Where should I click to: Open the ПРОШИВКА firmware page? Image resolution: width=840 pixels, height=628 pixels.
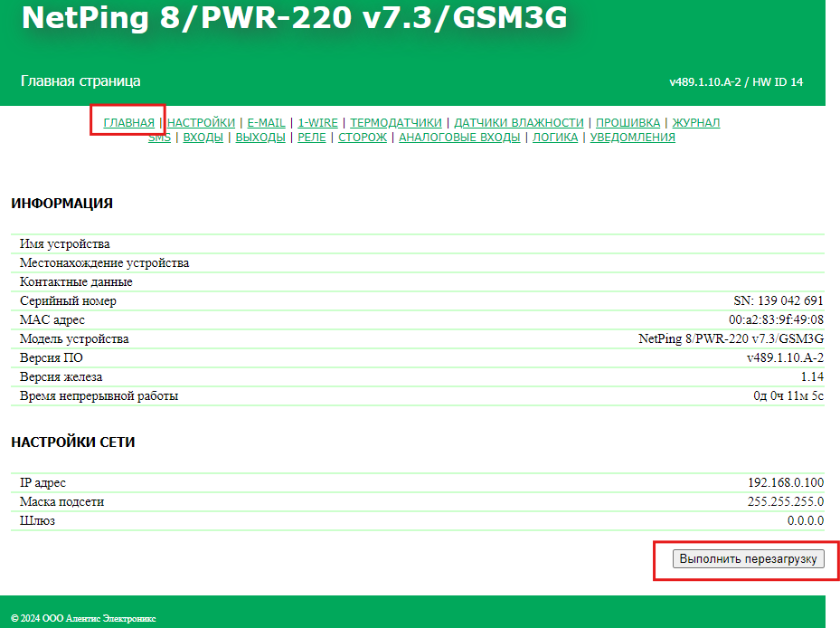628,122
